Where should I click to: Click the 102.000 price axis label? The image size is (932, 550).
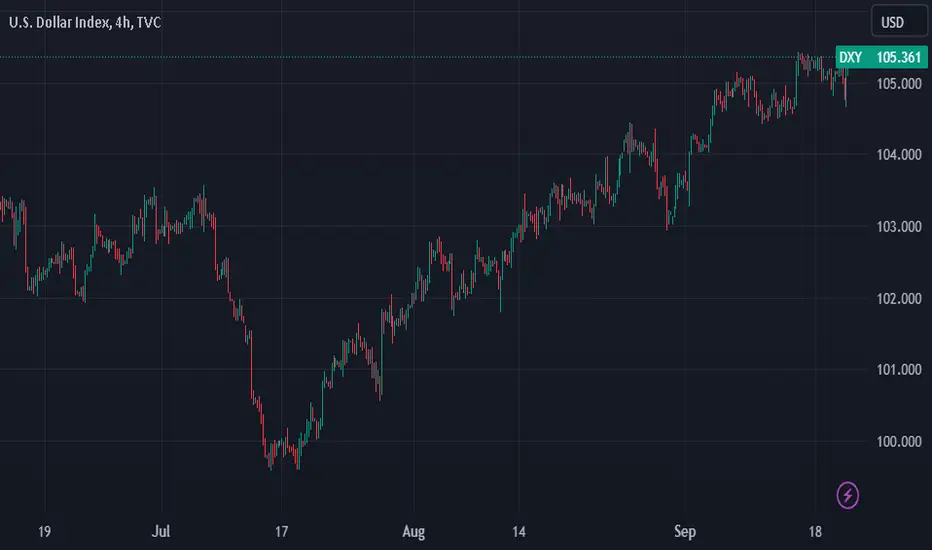(x=899, y=298)
